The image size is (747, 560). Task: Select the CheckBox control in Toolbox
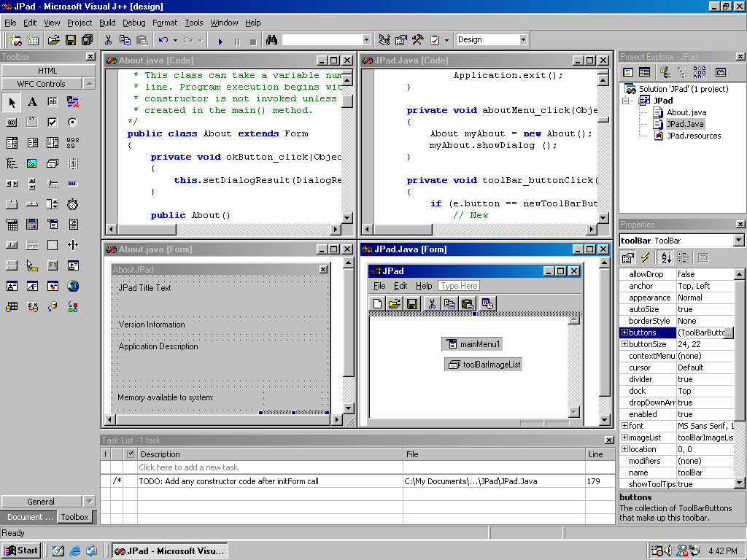click(x=53, y=122)
